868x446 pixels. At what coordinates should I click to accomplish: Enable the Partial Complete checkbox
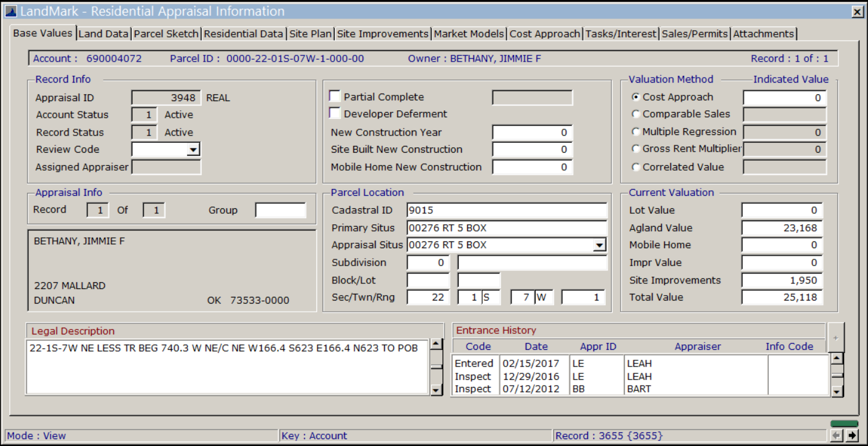tap(335, 97)
